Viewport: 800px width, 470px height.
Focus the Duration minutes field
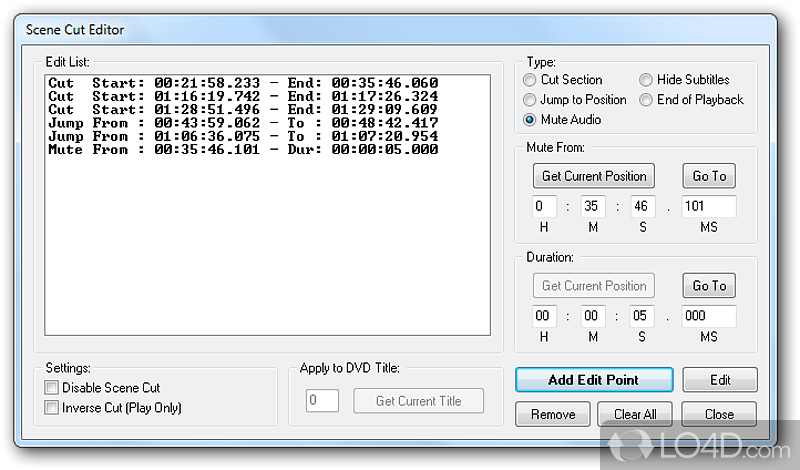[593, 316]
